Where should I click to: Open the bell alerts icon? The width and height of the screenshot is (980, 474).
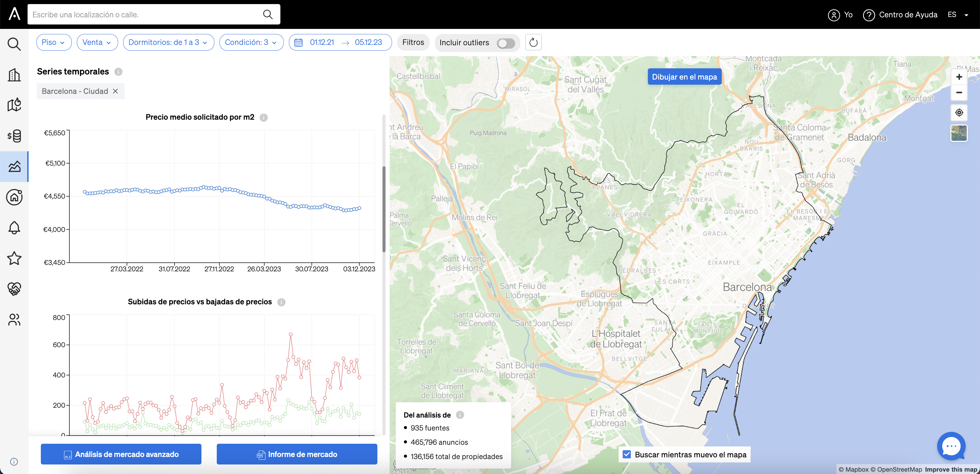(x=14, y=228)
